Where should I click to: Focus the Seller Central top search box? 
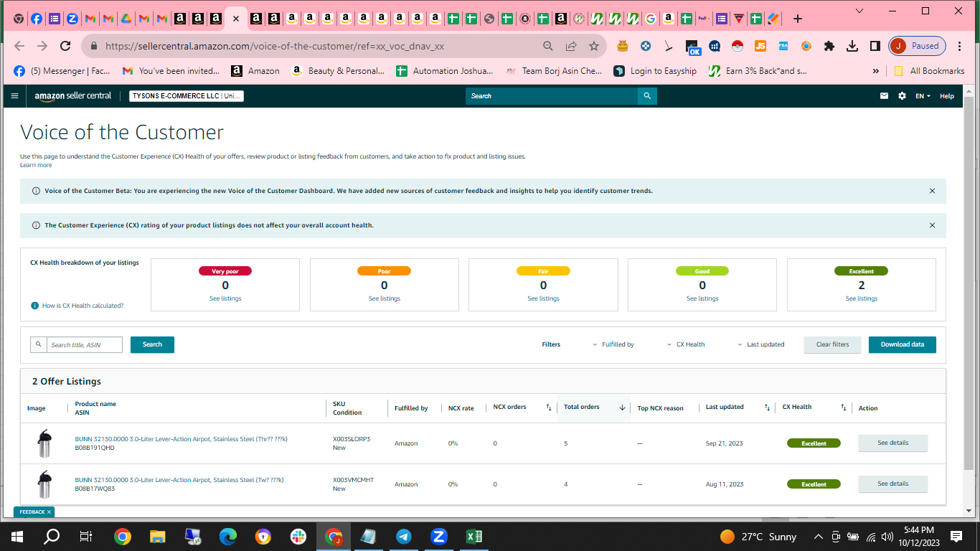pos(552,95)
